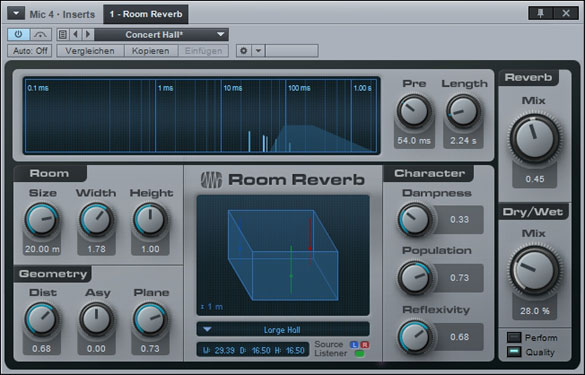The image size is (585, 375).
Task: Click the Auto: Off automation button
Action: [x=30, y=51]
